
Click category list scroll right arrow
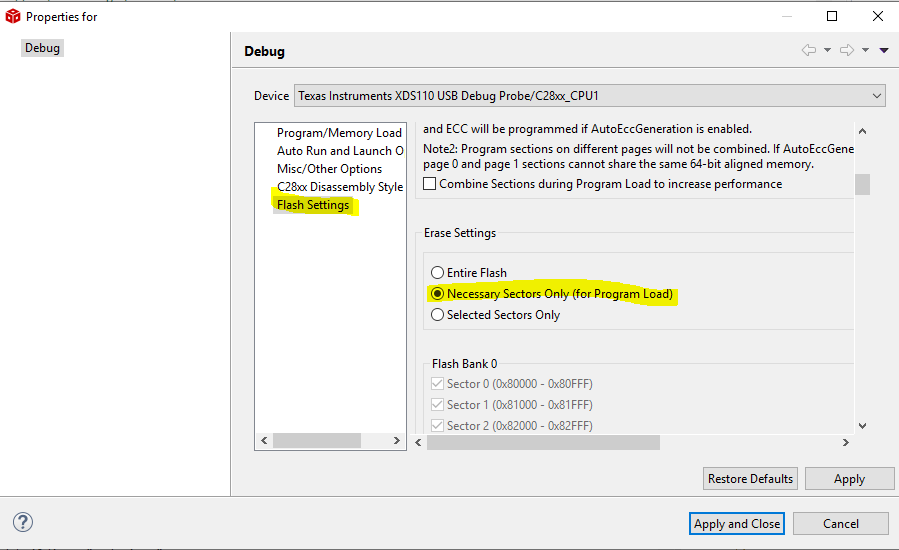[x=397, y=440]
